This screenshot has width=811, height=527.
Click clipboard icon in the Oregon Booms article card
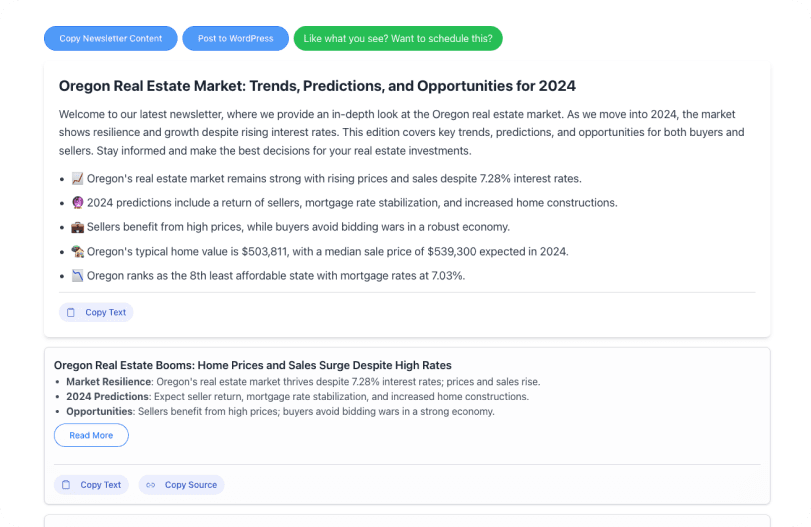66,485
